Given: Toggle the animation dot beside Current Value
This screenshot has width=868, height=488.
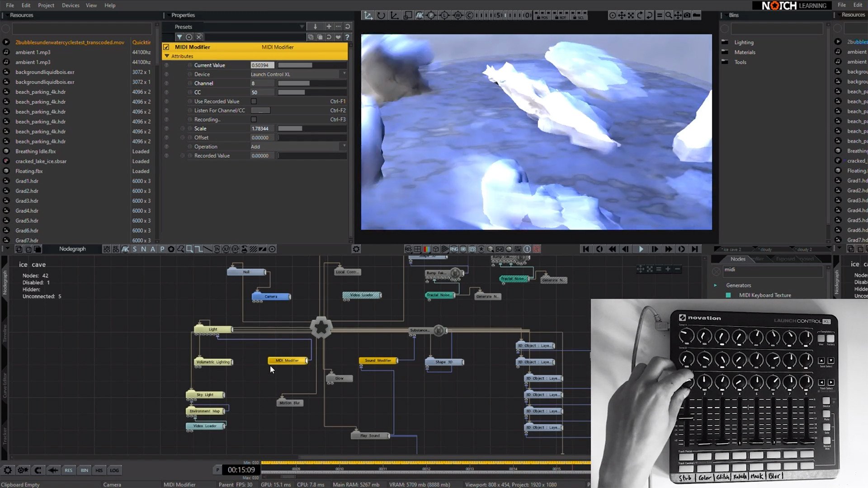Looking at the screenshot, I should (190, 65).
